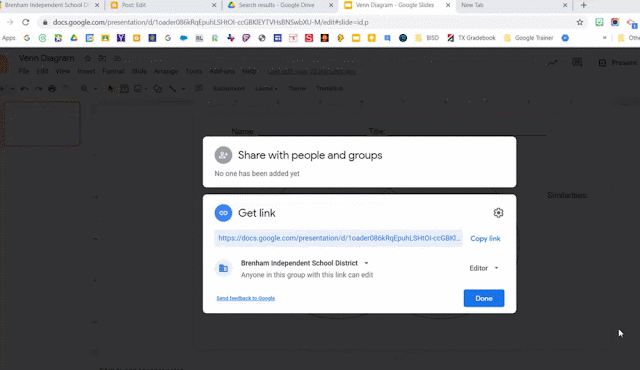The width and height of the screenshot is (640, 370).
Task: Click Copy link in the share dialog
Action: [485, 239]
